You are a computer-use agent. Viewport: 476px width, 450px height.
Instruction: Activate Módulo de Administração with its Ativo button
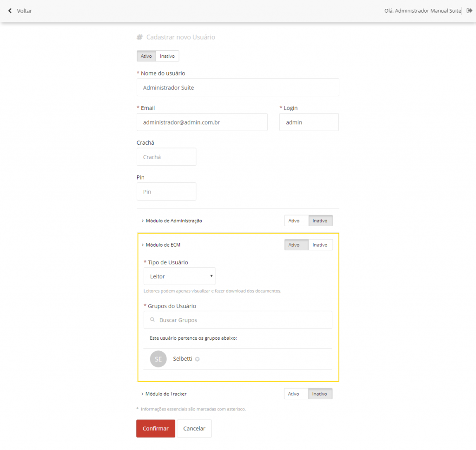[x=296, y=221]
